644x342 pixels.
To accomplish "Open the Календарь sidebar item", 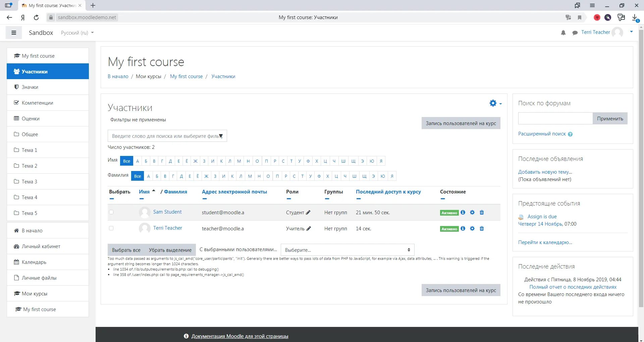I will [x=34, y=262].
